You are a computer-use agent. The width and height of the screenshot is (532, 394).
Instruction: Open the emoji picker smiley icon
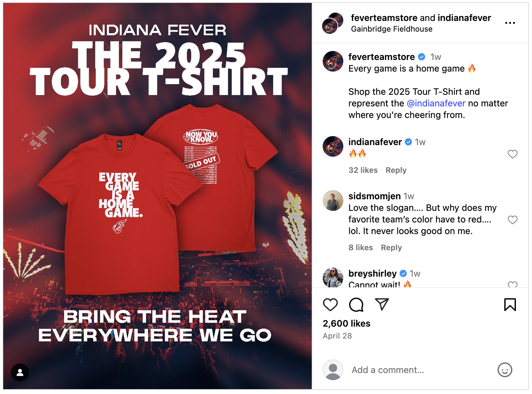(505, 370)
